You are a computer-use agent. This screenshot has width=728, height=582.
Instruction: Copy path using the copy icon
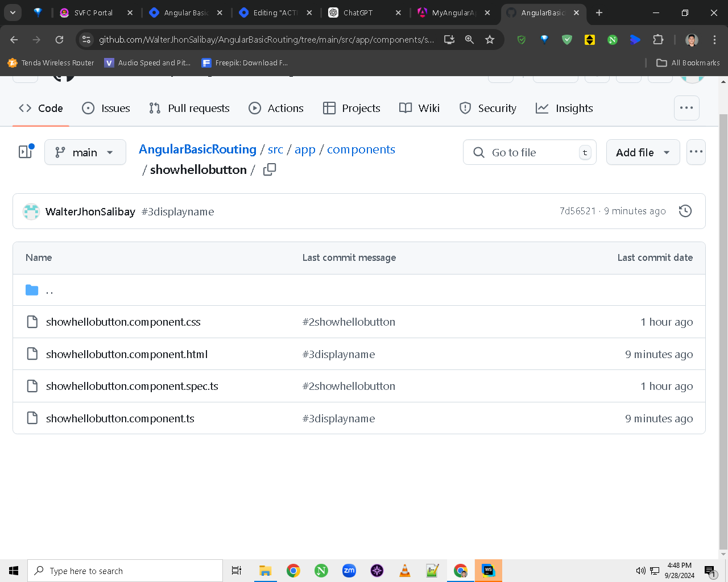tap(270, 169)
